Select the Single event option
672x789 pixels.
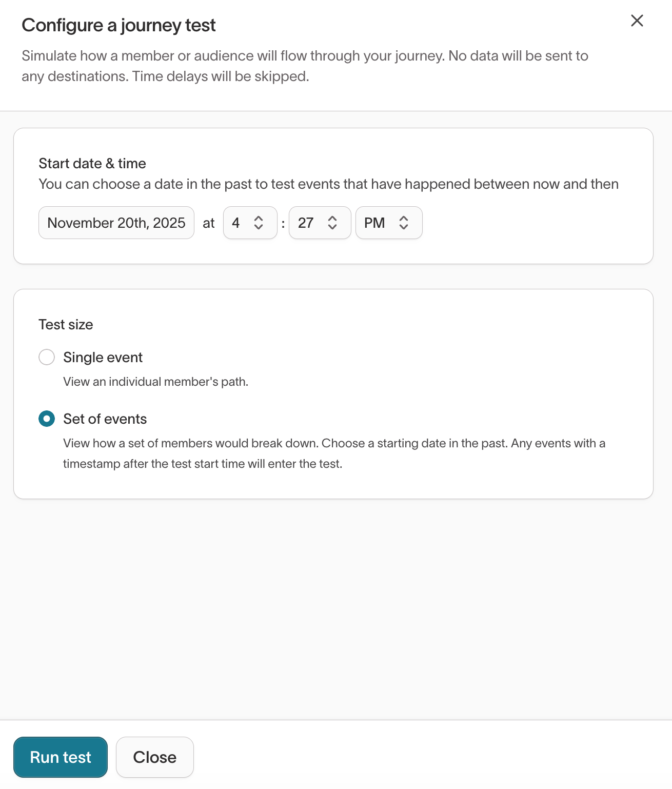46,357
